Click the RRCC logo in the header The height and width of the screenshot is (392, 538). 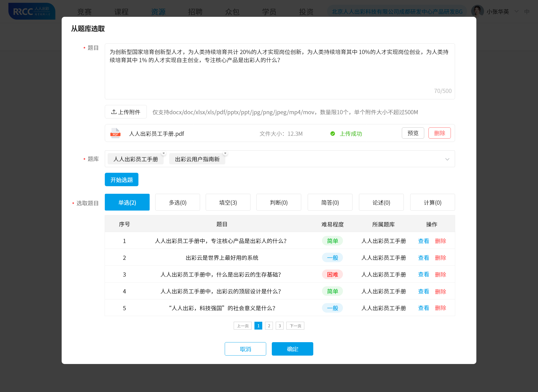(x=32, y=11)
